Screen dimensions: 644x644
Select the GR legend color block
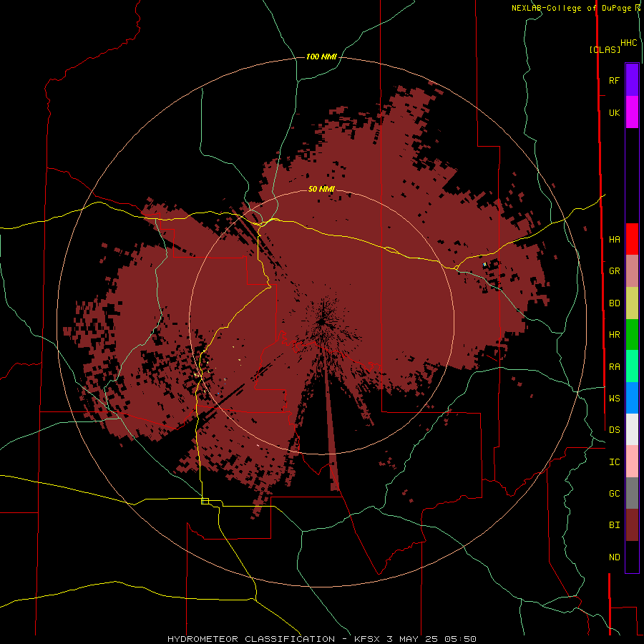[x=632, y=271]
